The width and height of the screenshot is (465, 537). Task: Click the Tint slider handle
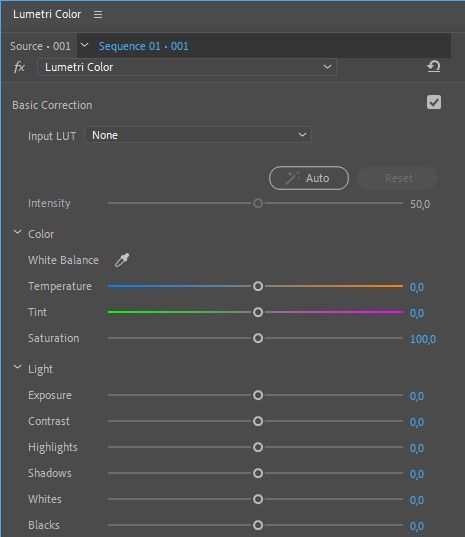[x=258, y=312]
